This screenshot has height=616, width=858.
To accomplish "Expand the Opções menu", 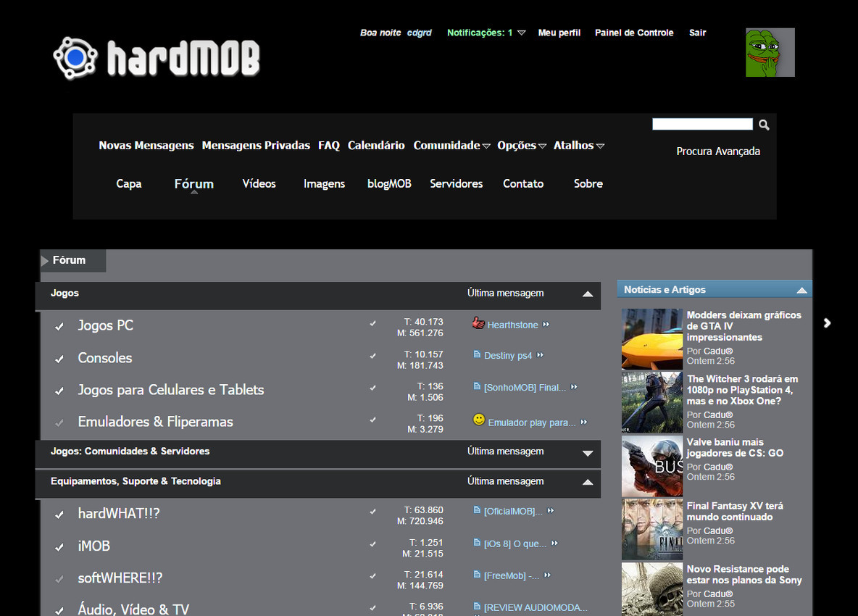I will pos(522,146).
